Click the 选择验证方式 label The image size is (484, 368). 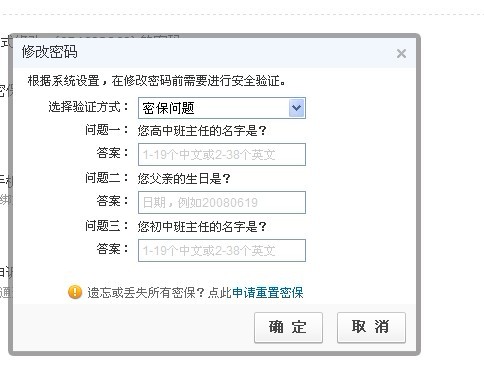coord(88,107)
